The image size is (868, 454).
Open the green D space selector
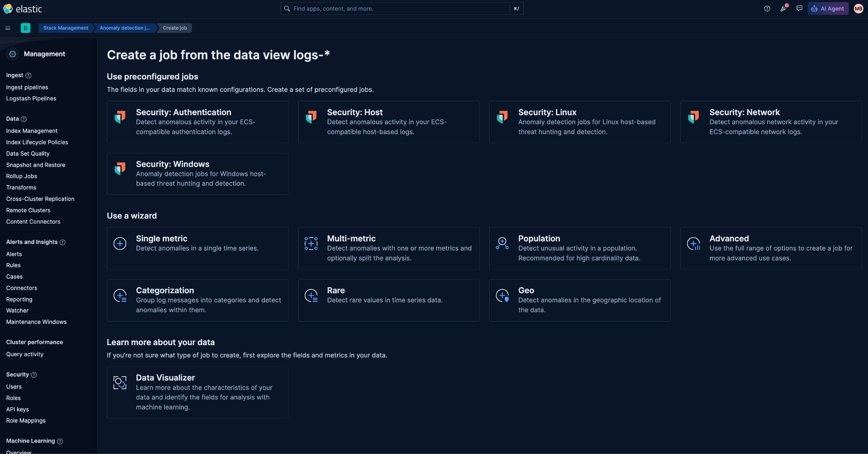[25, 28]
